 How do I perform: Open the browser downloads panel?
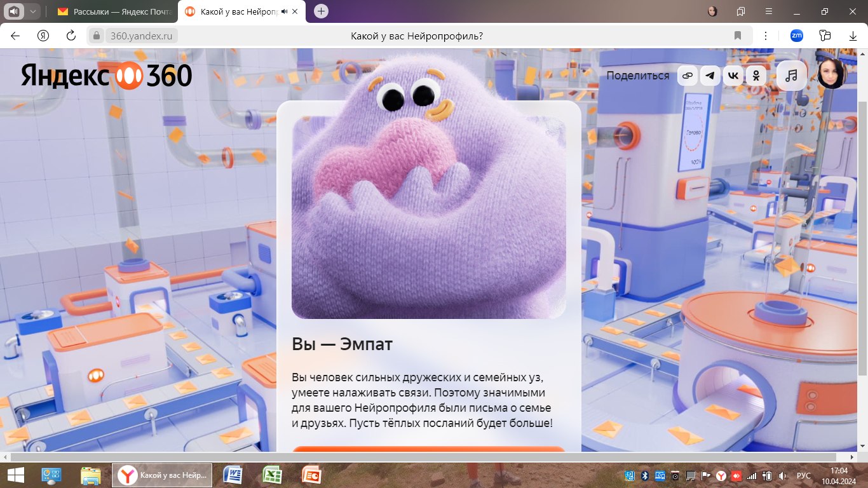(x=853, y=36)
